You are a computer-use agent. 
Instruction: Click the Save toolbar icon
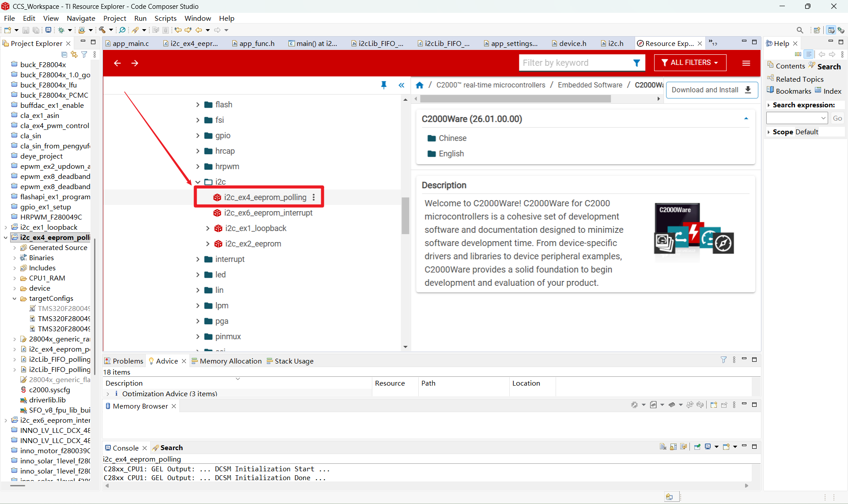pos(26,30)
